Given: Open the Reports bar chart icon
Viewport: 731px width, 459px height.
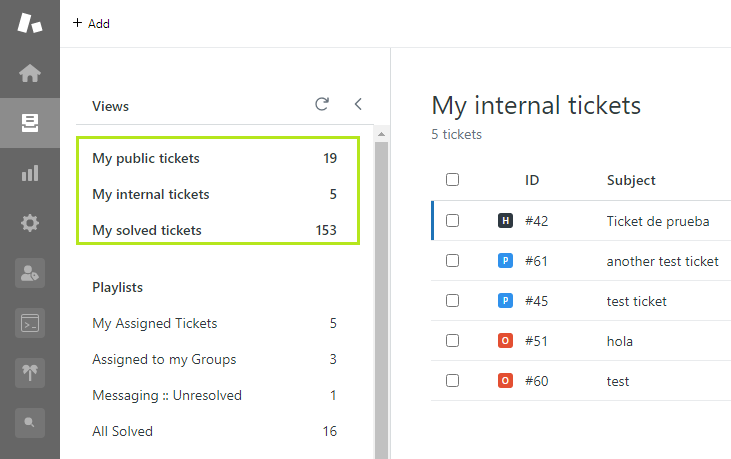Looking at the screenshot, I should tap(30, 173).
